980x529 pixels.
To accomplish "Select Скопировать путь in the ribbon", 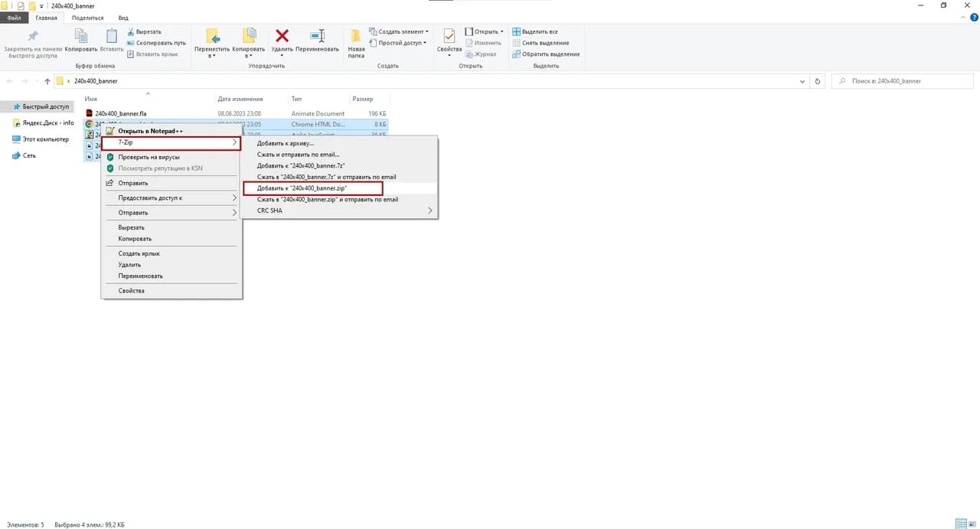I will click(156, 43).
